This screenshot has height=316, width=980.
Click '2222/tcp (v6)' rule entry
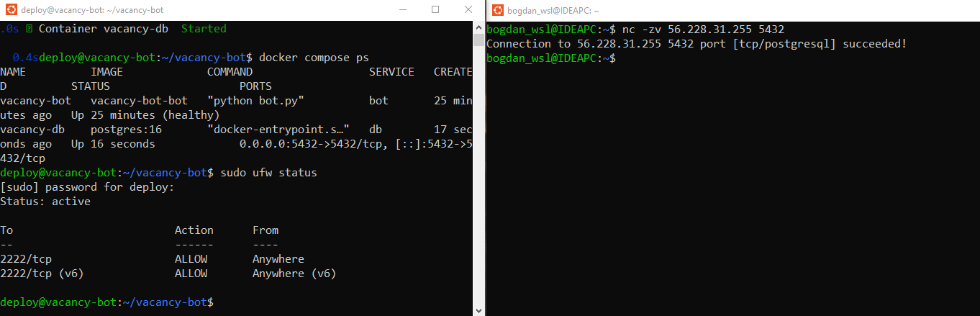coord(42,274)
